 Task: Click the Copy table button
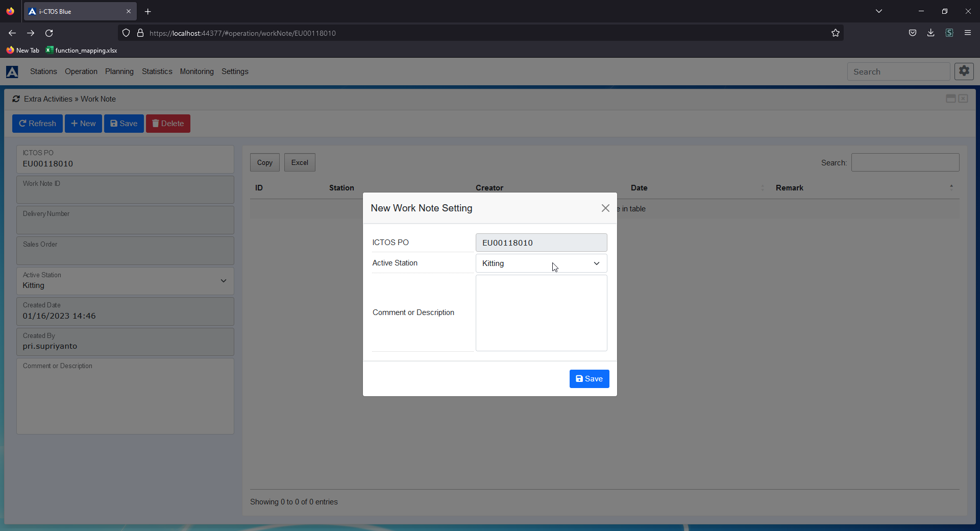[x=265, y=162]
